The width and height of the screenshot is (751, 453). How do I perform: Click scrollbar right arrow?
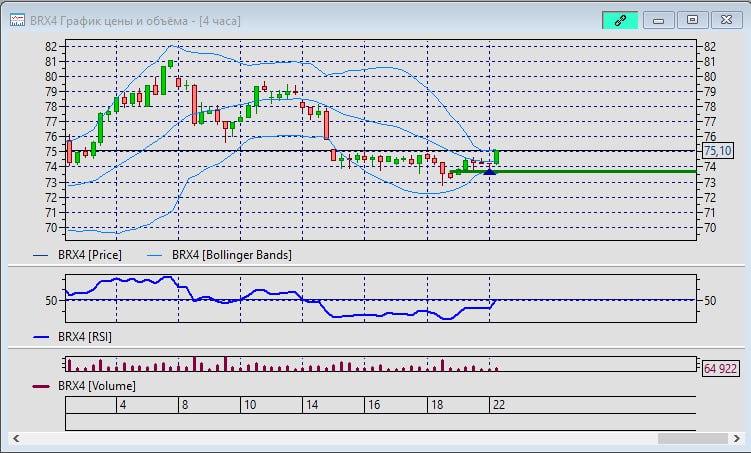pos(737,438)
